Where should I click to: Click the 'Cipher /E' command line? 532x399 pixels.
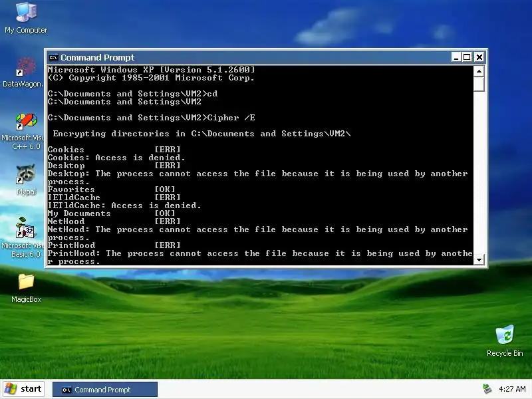152,118
